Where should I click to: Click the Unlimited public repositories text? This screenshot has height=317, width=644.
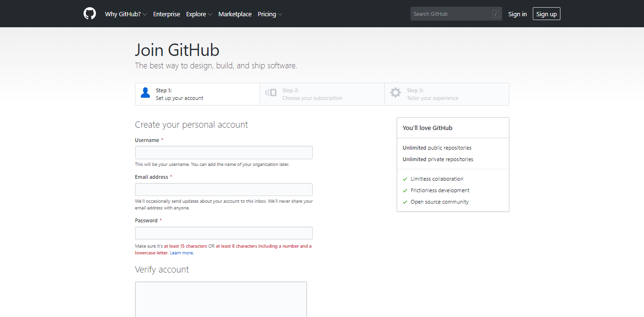pos(437,148)
